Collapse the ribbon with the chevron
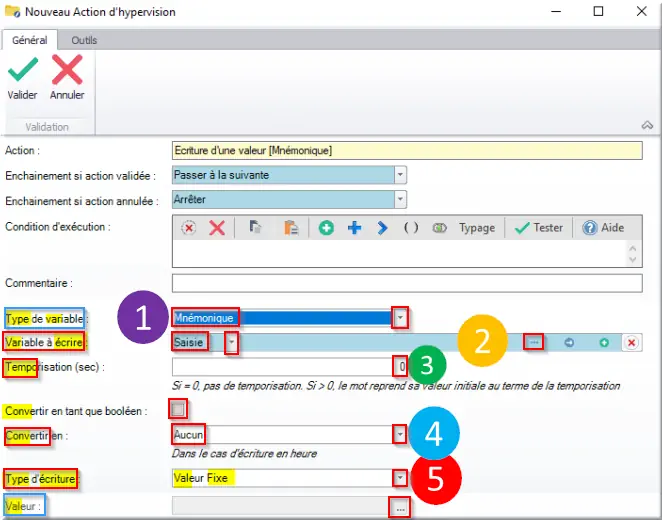 (x=647, y=125)
